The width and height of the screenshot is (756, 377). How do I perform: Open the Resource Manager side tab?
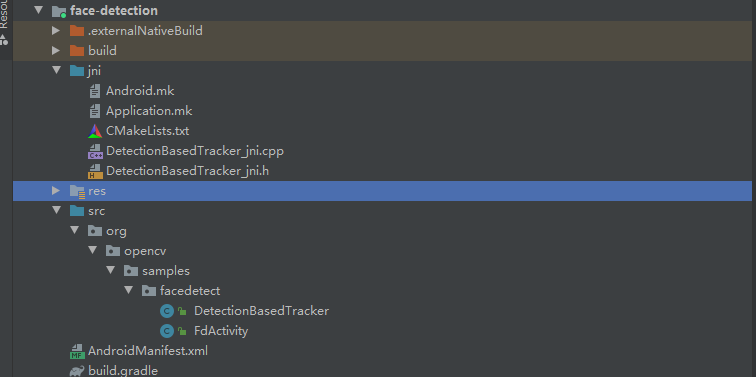coord(5,24)
